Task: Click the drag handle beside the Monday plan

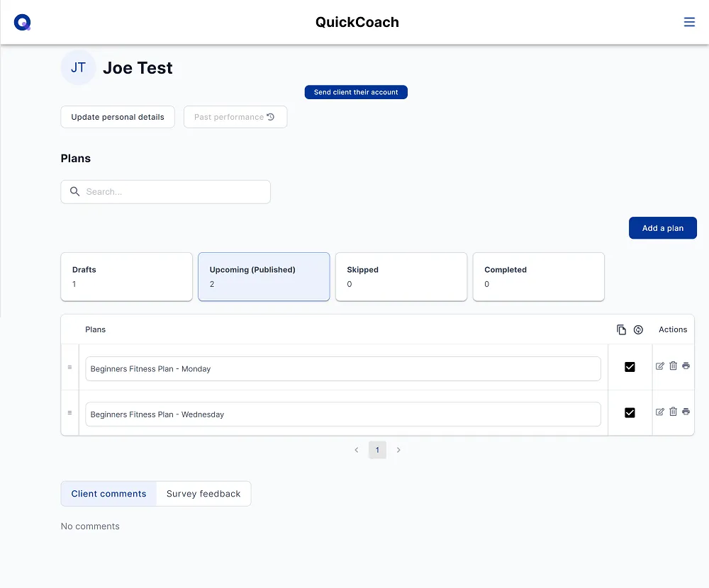Action: (69, 367)
